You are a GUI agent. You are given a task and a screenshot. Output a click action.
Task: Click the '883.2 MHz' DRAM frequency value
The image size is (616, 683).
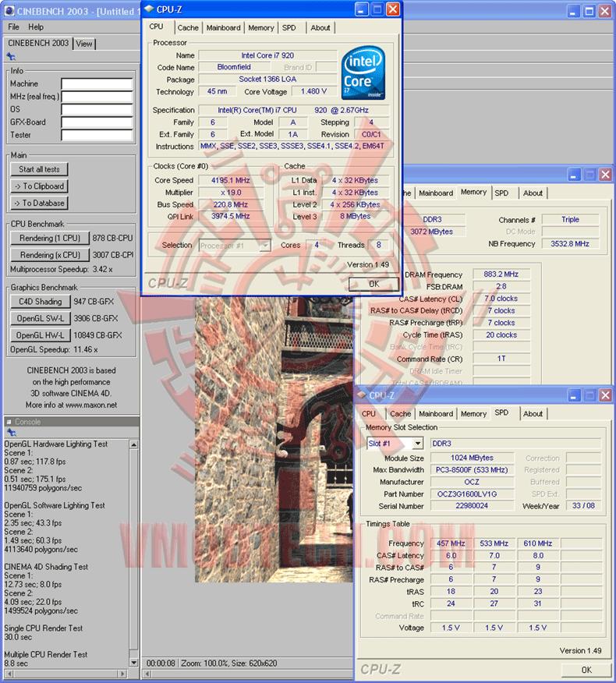pos(501,274)
